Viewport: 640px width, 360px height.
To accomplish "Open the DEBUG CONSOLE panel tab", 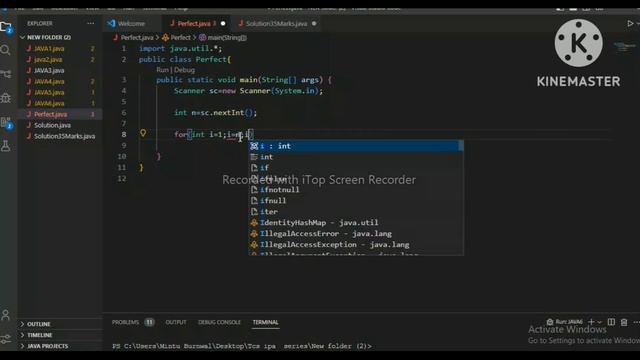I will coord(219,322).
